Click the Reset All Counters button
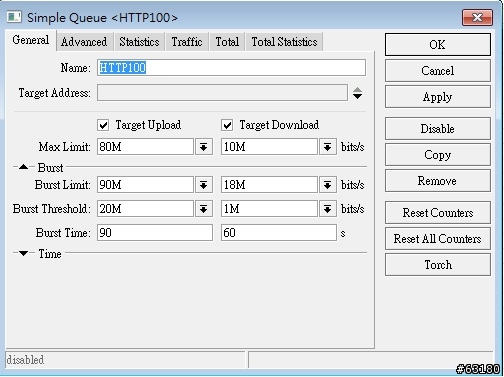The width and height of the screenshot is (504, 377). (438, 239)
